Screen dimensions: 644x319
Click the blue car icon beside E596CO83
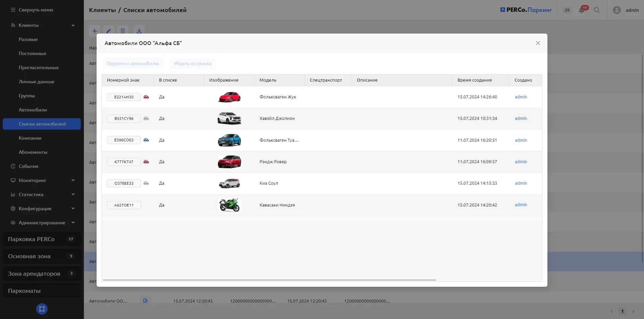coord(146,140)
